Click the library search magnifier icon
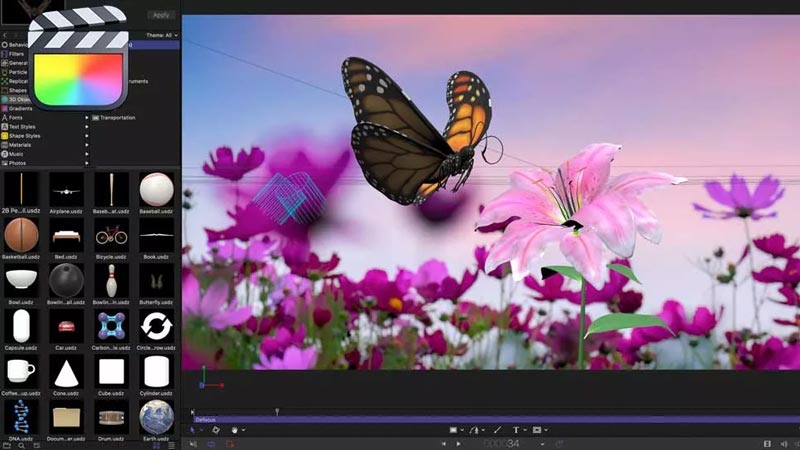The height and width of the screenshot is (450, 800). 21,443
